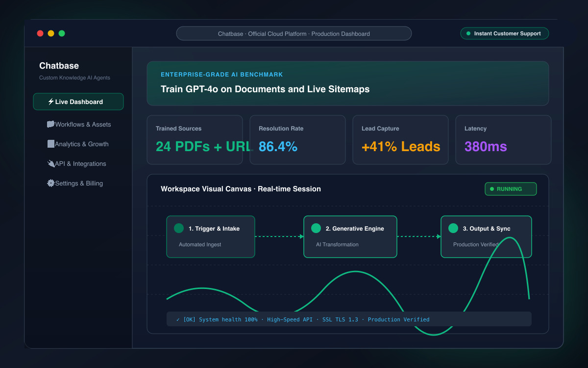Click the lightning bolt Live Dashboard icon

tap(51, 102)
